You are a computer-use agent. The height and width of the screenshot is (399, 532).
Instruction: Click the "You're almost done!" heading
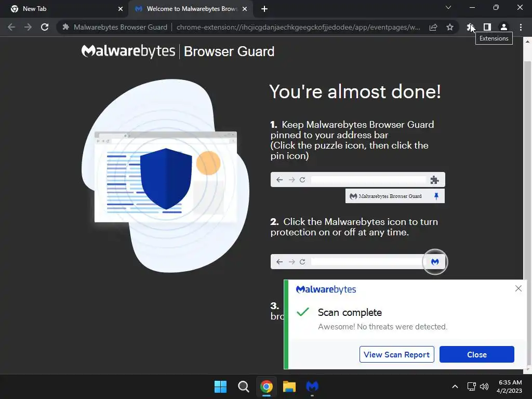pos(355,91)
